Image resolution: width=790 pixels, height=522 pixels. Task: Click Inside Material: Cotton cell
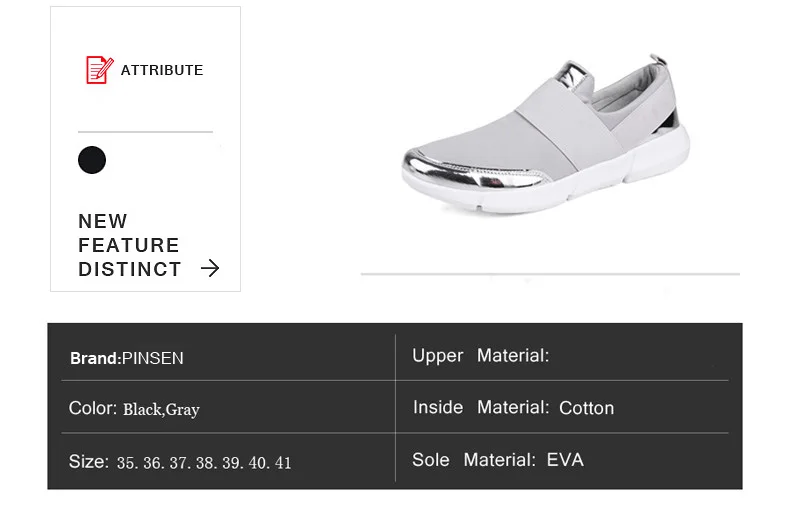coord(513,408)
